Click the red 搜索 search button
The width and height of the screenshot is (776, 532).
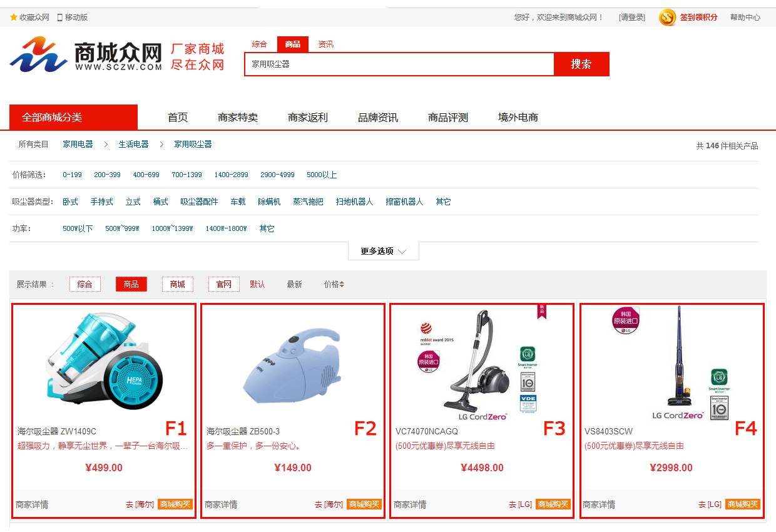581,64
